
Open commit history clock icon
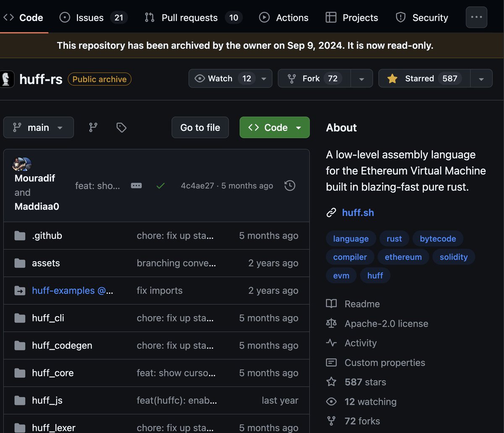[290, 185]
